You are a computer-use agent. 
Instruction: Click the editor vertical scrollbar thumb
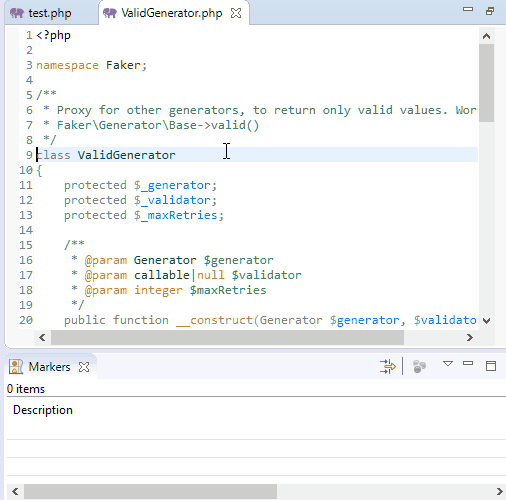(486, 83)
